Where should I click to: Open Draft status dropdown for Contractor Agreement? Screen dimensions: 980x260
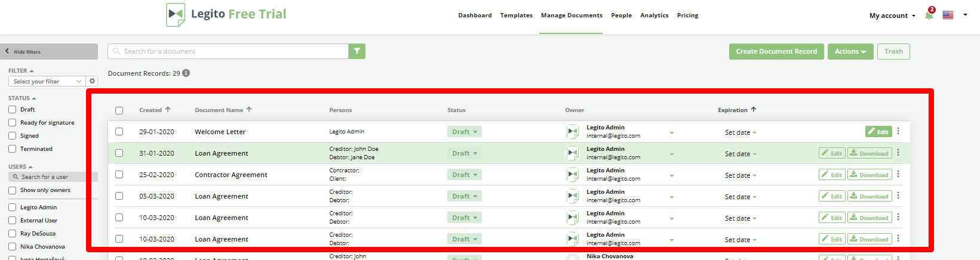[x=464, y=175]
